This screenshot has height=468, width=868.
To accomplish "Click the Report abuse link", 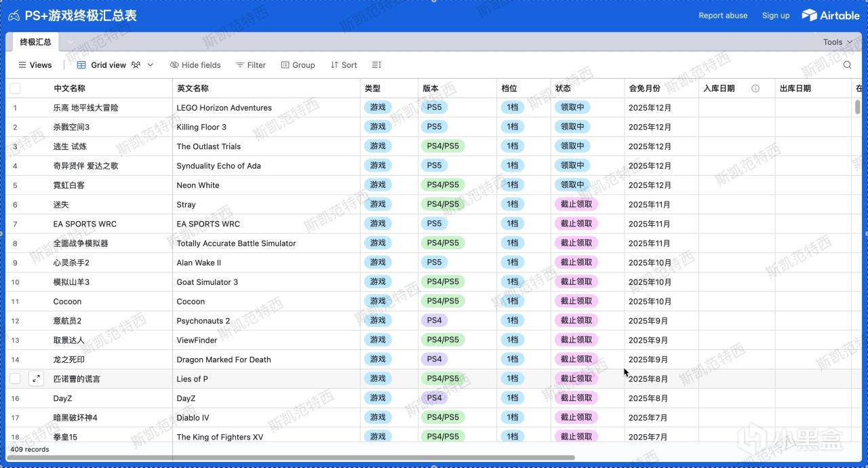I will coord(723,16).
